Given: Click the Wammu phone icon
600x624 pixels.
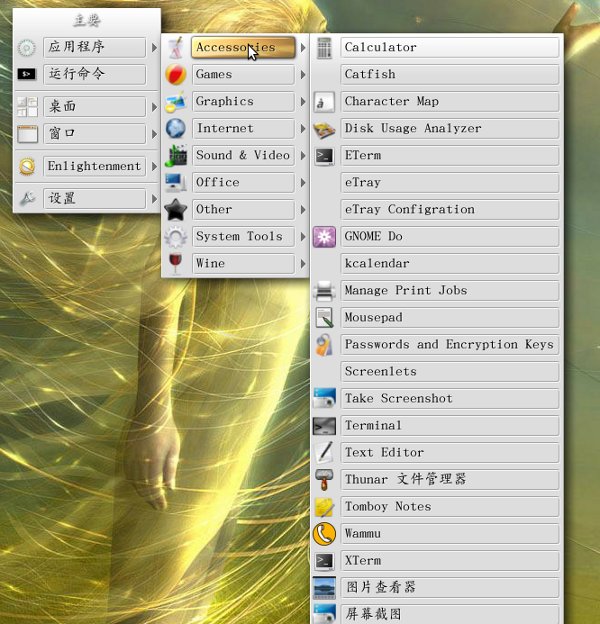Looking at the screenshot, I should coord(324,534).
